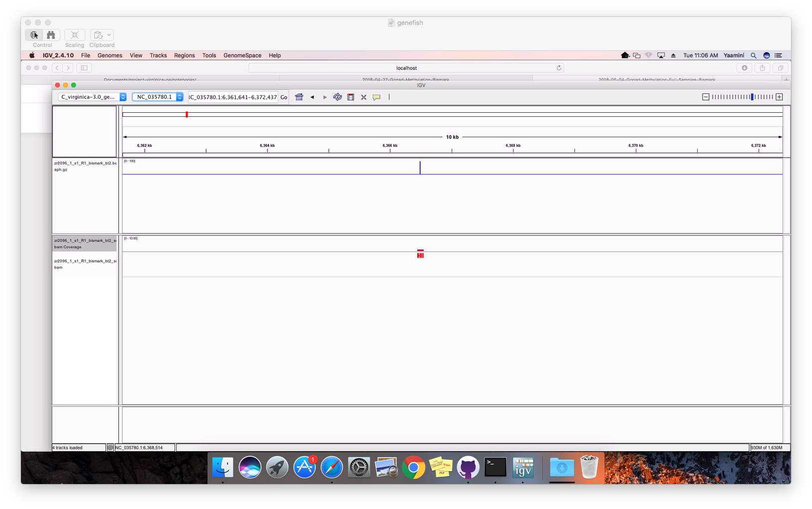Select the bismark bedgraph track name
Viewport: 812px width, 509px height.
click(85, 166)
